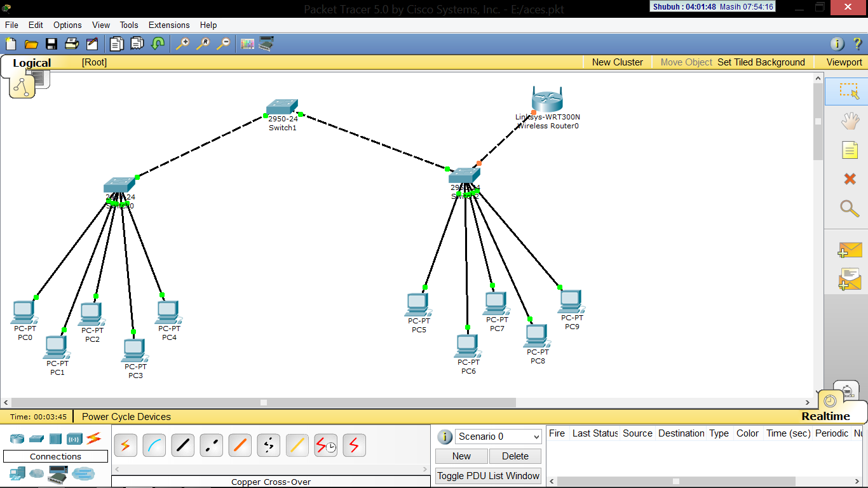Viewport: 868px width, 488px height.
Task: Open the Scenario 0 dropdown
Action: pyautogui.click(x=498, y=437)
